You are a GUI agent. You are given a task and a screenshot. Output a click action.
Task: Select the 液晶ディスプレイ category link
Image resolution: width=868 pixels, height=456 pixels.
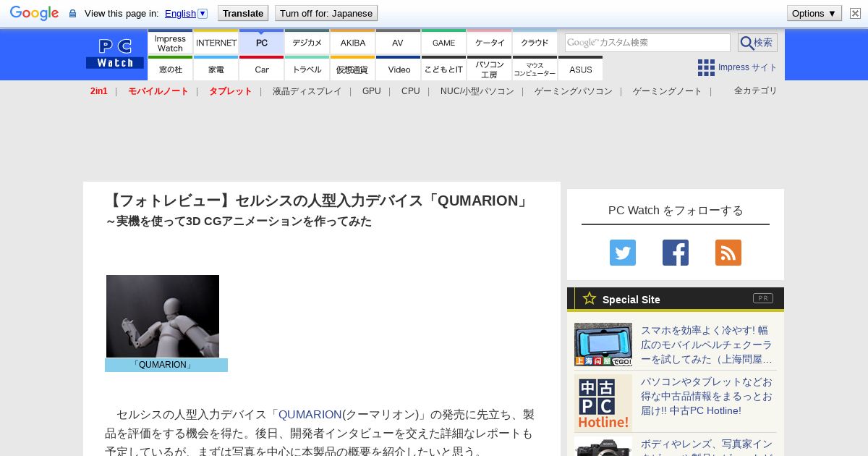(x=307, y=91)
